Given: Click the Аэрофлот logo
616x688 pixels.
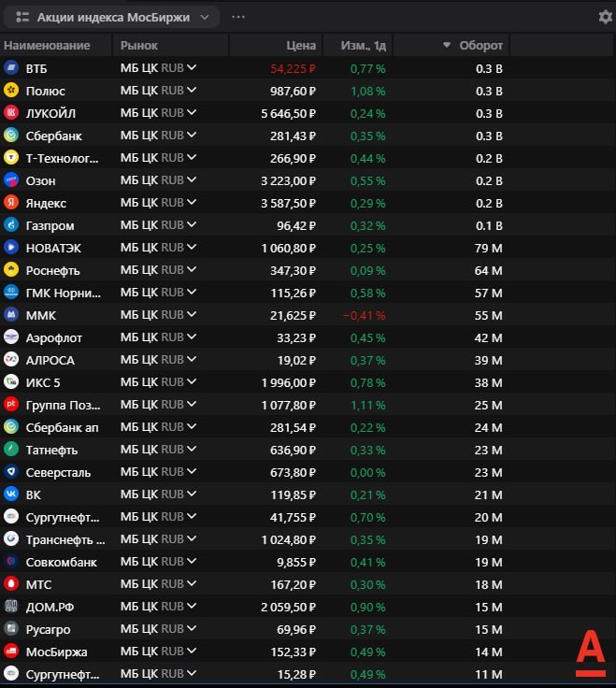Looking at the screenshot, I should coord(11,337).
